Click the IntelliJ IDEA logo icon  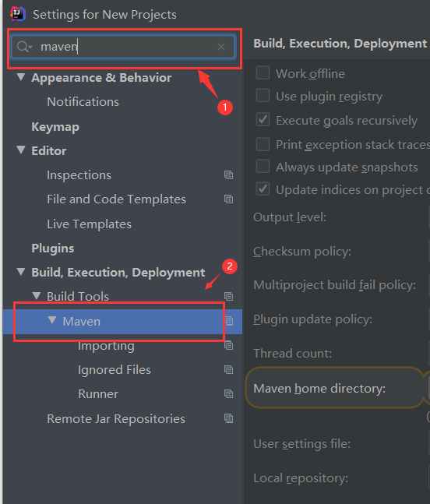tap(18, 13)
